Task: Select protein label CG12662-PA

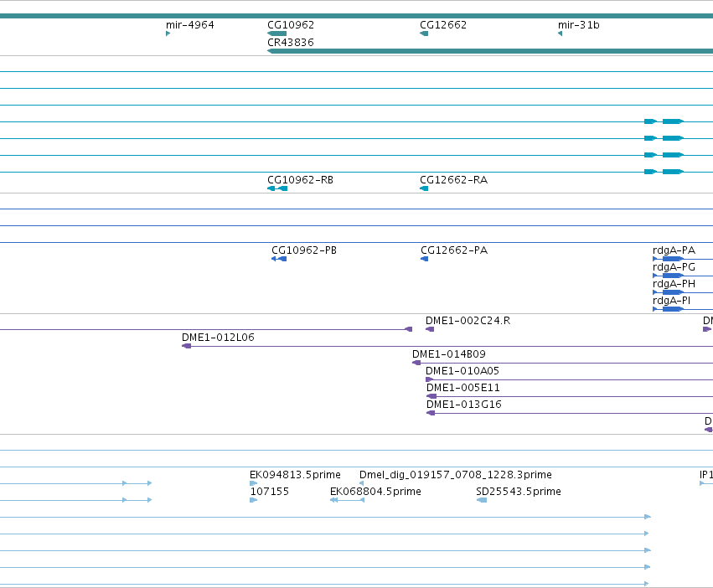Action: pyautogui.click(x=454, y=250)
